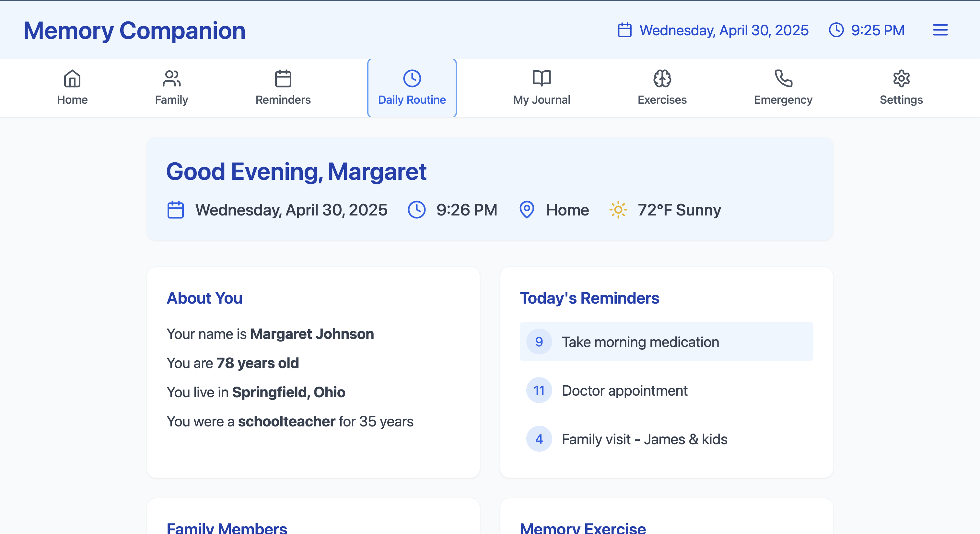
Task: Click the Today's Reminders heading
Action: pos(589,298)
